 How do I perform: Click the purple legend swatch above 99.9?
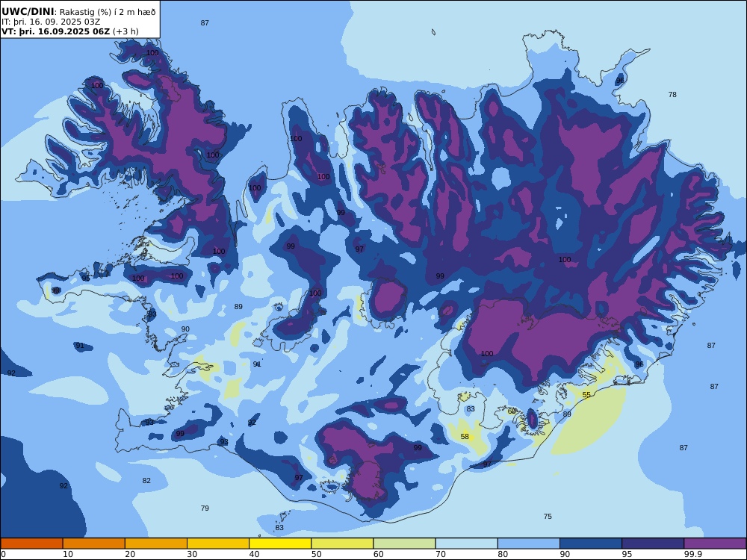pyautogui.click(x=715, y=544)
